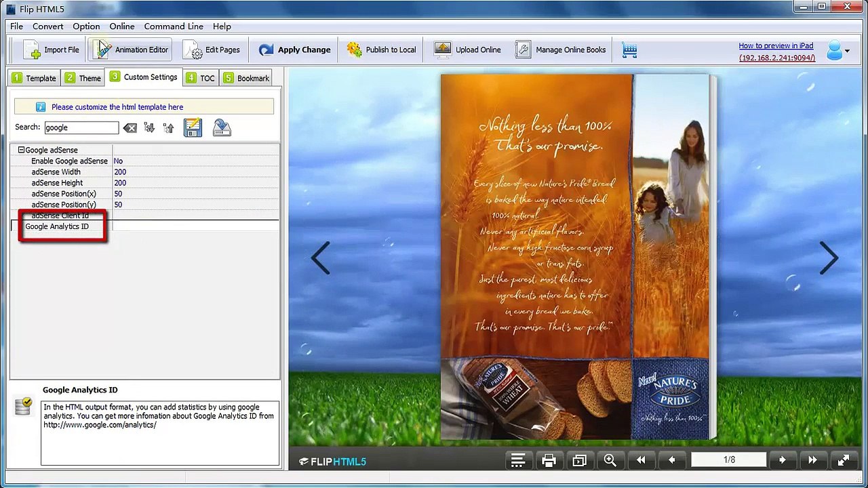Open Edit Pages tool
This screenshot has width=868, height=488.
(x=212, y=49)
